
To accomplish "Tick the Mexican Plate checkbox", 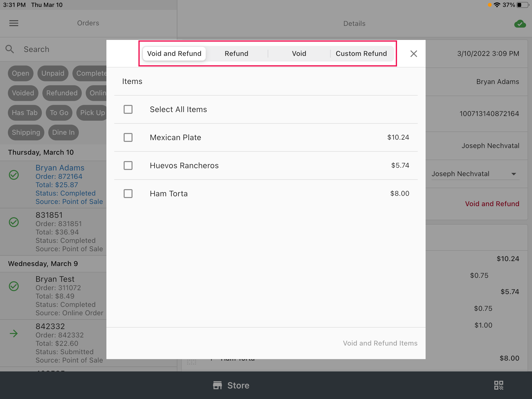I will [128, 137].
